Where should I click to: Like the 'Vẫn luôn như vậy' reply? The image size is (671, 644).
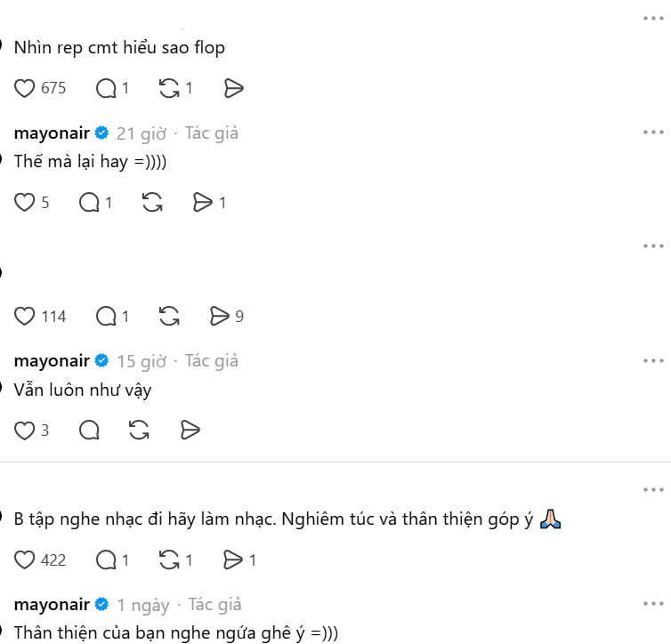pos(24,431)
